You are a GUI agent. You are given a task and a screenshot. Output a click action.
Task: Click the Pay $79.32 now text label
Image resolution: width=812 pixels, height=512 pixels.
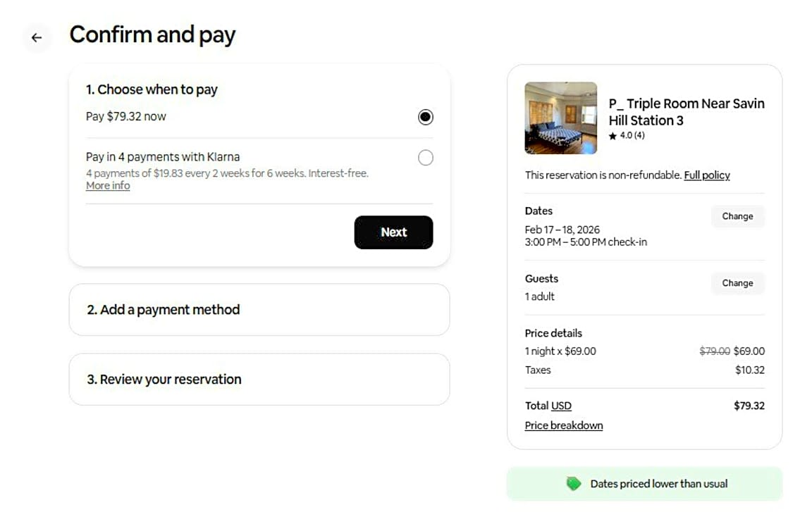click(x=126, y=117)
